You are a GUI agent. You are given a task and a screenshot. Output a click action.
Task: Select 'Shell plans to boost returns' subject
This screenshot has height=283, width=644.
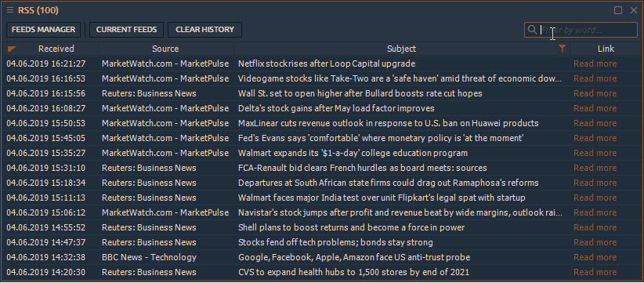(352, 227)
